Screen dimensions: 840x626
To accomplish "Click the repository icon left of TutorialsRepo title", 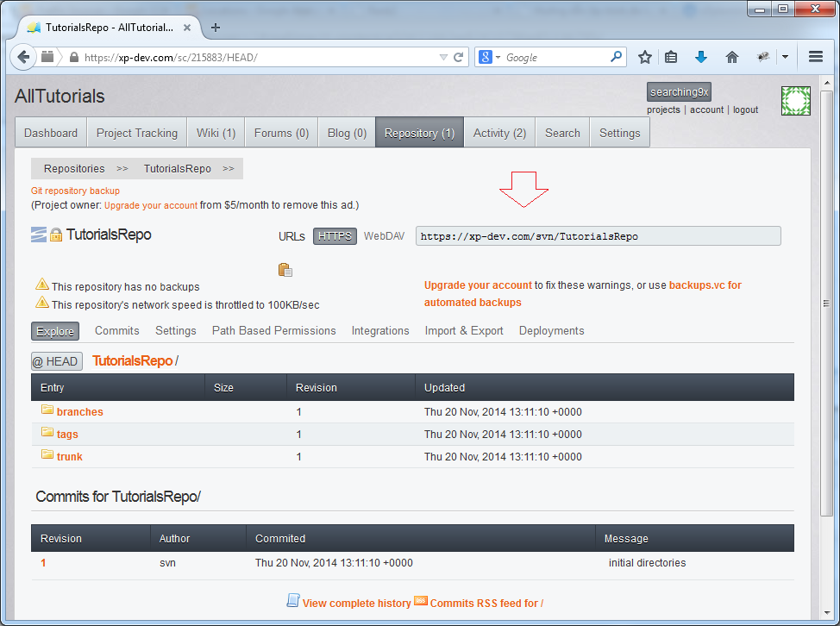I will 39,235.
